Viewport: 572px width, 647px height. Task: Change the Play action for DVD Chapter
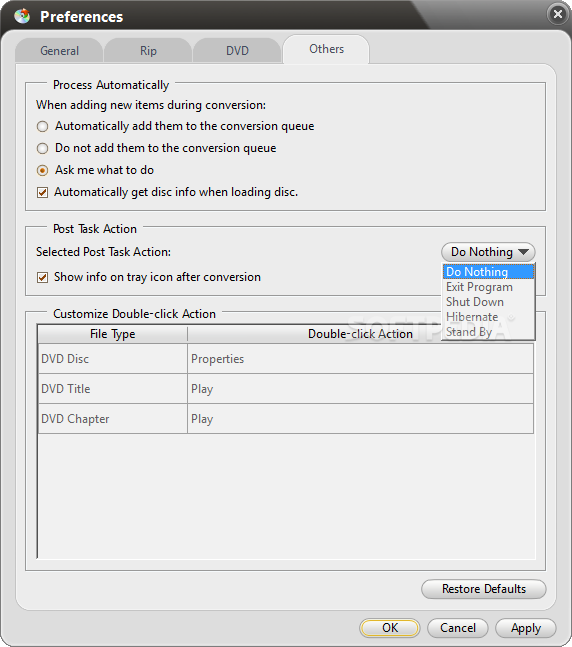click(360, 419)
